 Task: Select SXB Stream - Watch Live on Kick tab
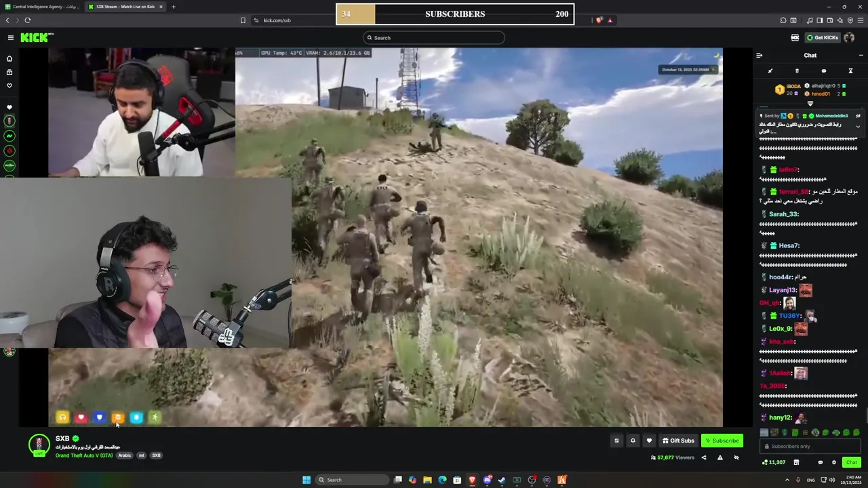point(126,7)
